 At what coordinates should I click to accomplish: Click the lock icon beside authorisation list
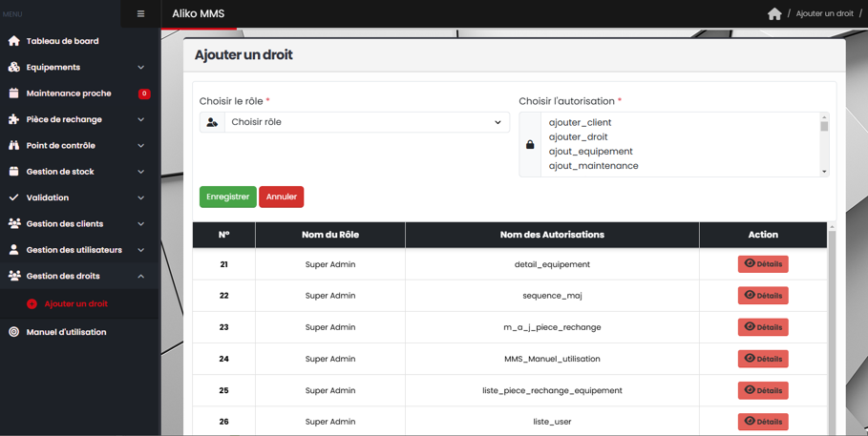point(530,145)
